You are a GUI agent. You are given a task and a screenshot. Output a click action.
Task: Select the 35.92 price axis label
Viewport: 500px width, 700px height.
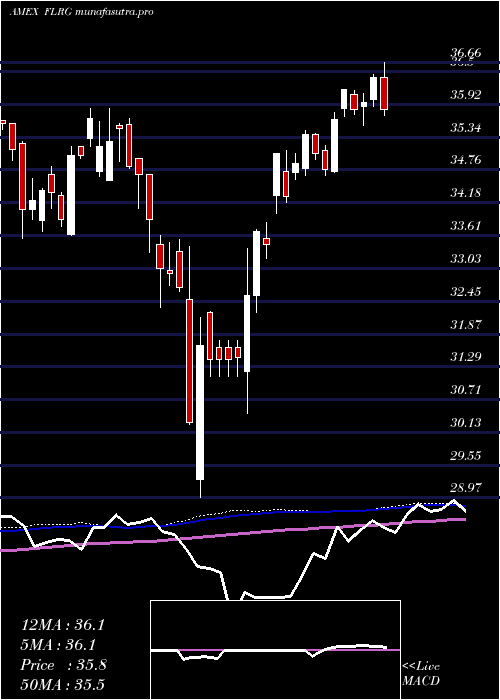(466, 95)
